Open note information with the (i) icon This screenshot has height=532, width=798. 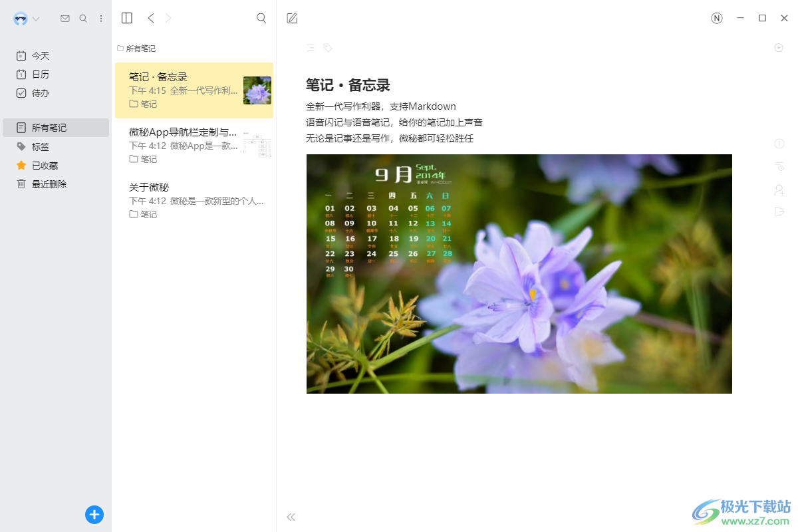point(779,144)
